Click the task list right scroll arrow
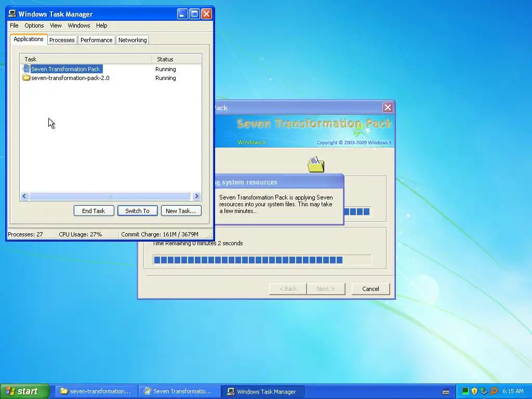Image resolution: width=532 pixels, height=399 pixels. coord(196,196)
